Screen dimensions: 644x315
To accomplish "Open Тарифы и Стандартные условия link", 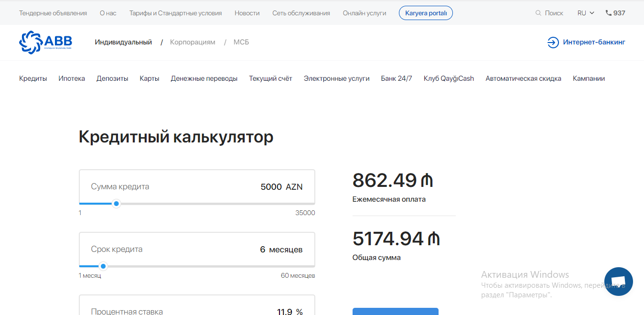I will click(175, 13).
